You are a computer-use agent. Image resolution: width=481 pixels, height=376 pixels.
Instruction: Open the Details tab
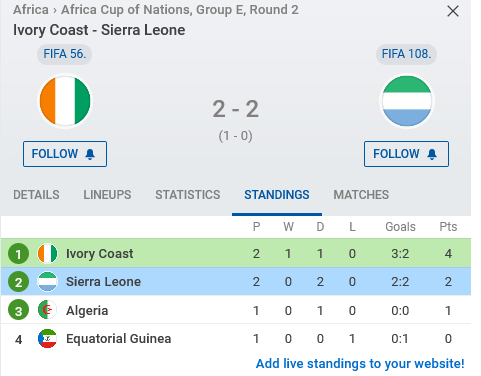(x=36, y=195)
